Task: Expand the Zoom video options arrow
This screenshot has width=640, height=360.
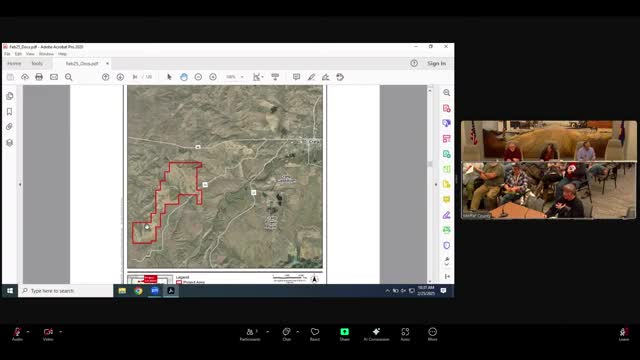Action: 60,331
